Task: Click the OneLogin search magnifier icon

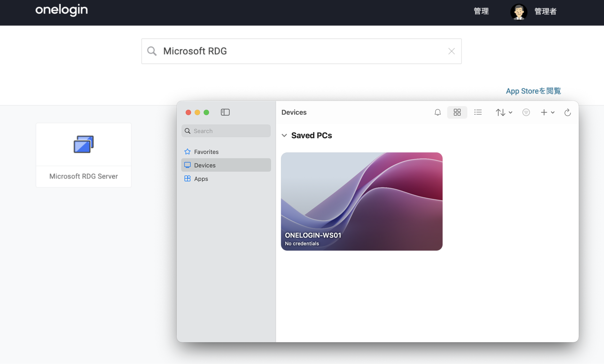Action: (x=152, y=51)
